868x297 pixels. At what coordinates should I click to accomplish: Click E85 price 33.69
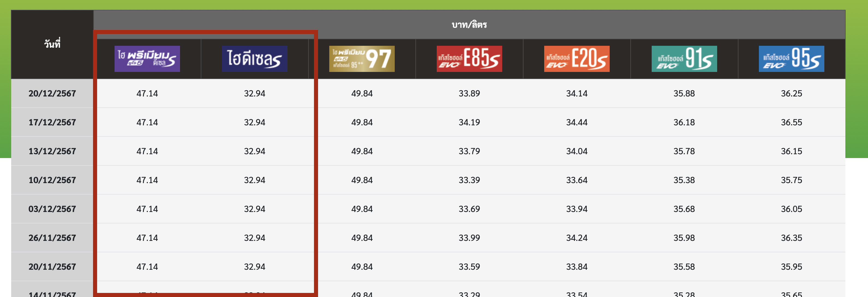[x=469, y=209]
